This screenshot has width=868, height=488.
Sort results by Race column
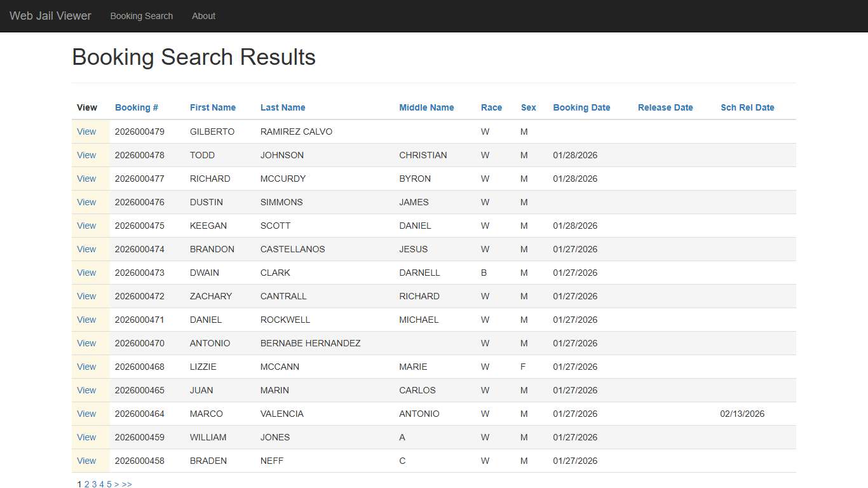point(491,107)
